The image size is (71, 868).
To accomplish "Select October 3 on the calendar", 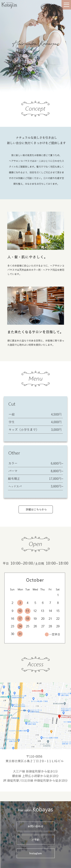I will coord(20,603).
